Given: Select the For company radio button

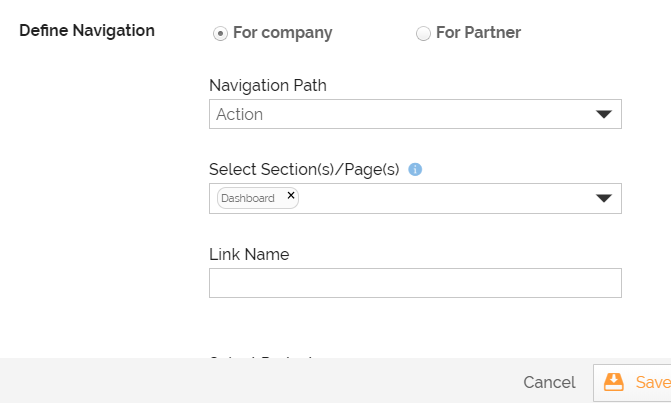Looking at the screenshot, I should (x=220, y=33).
